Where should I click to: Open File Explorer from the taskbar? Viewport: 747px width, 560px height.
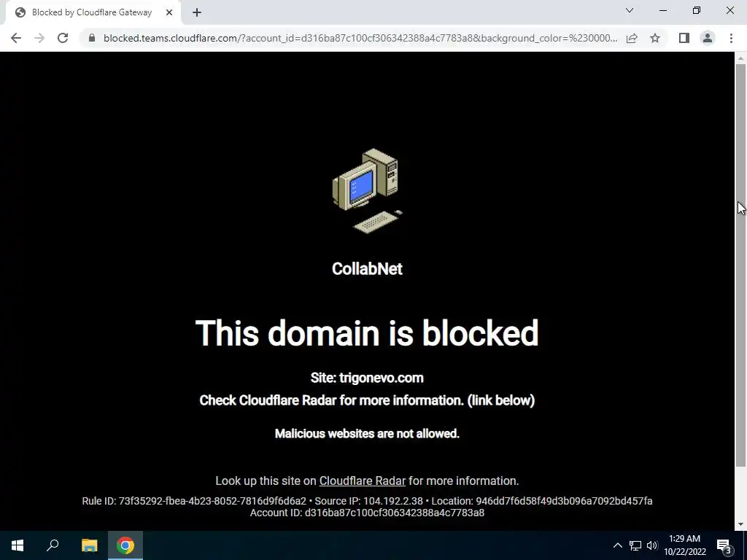89,545
